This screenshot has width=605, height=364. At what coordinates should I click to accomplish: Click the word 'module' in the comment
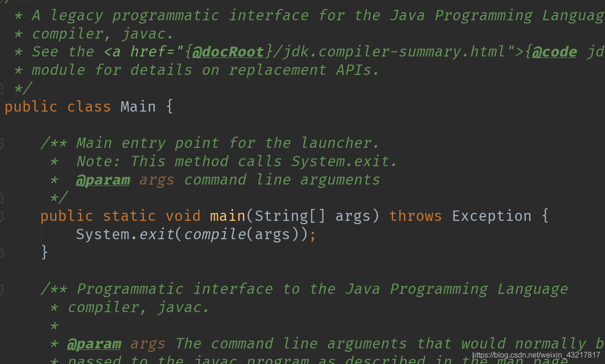58,70
